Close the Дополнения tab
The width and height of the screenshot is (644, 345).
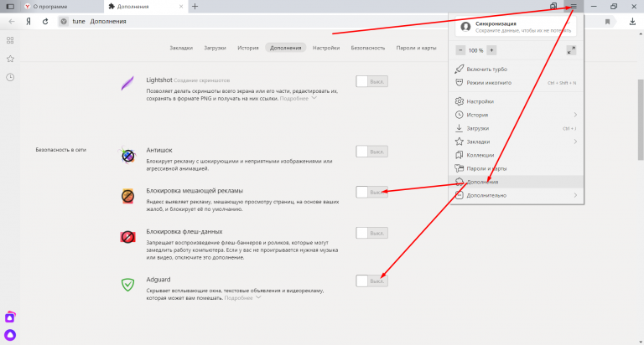(x=181, y=7)
